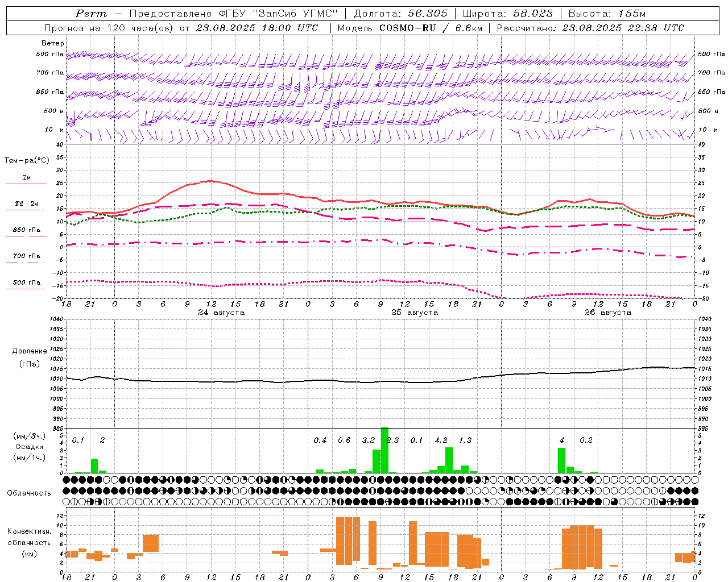Click the precipitation value "8.3"

click(x=392, y=440)
